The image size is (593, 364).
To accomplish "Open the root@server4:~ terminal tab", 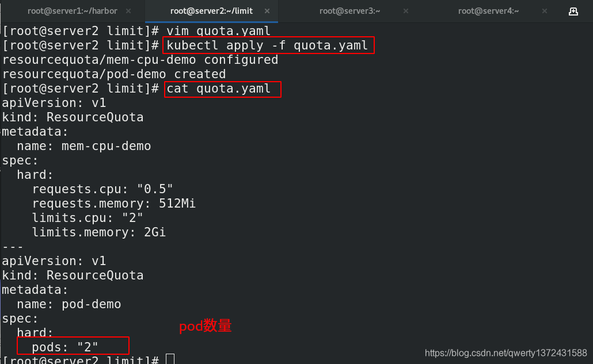I will pos(488,11).
